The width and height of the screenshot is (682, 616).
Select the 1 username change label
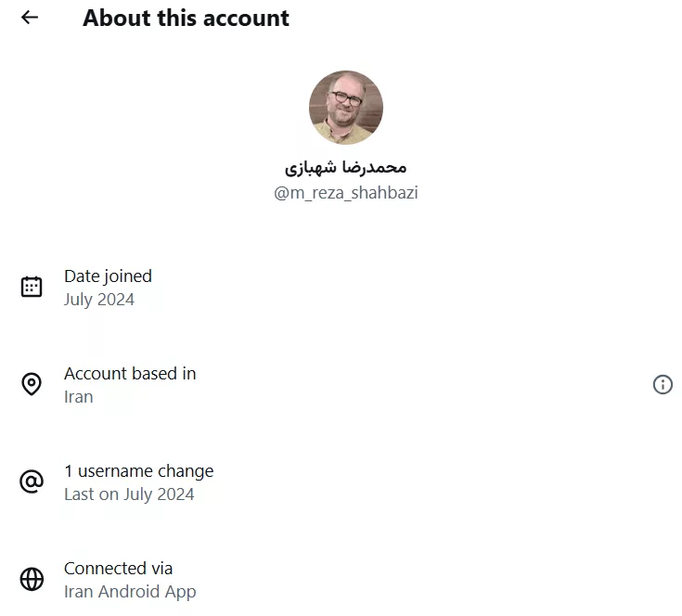click(138, 470)
